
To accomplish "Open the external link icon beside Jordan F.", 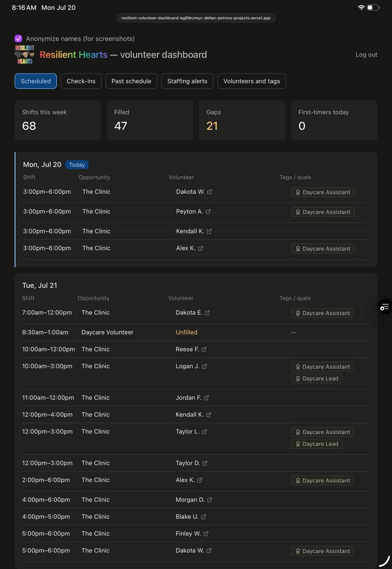I will (x=206, y=398).
